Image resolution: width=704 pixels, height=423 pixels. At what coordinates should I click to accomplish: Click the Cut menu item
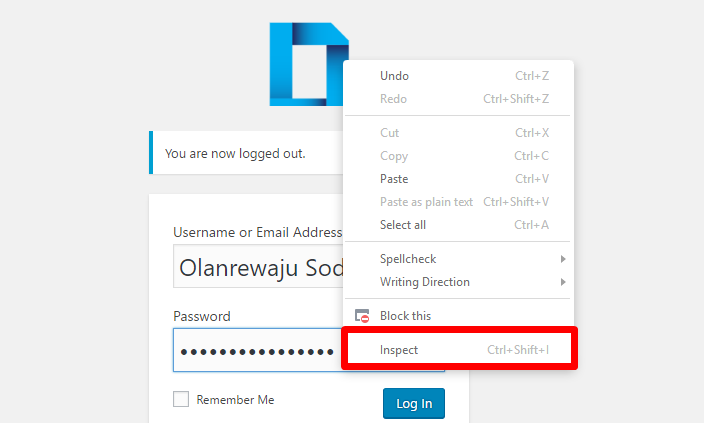458,133
